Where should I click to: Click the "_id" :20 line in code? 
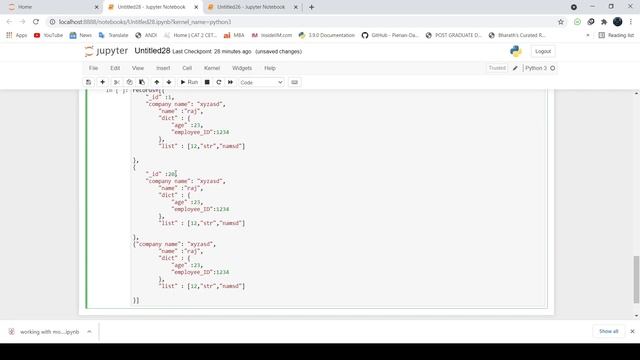(162, 174)
